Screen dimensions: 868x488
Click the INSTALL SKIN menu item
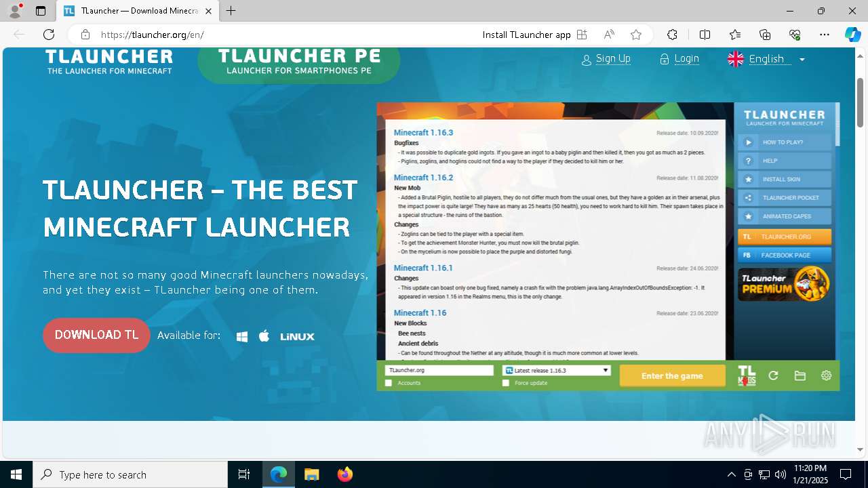[785, 180]
